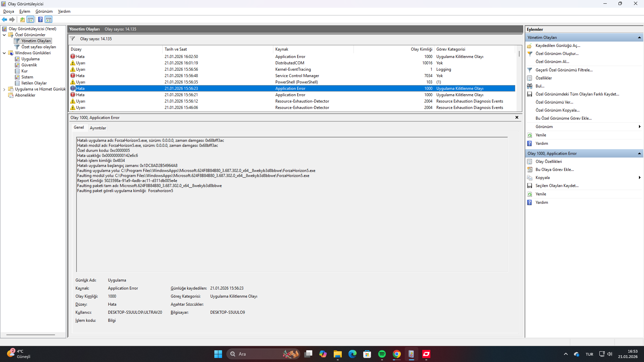Click Özel Görünümü Ver... action
The height and width of the screenshot is (362, 644).
(x=554, y=102)
